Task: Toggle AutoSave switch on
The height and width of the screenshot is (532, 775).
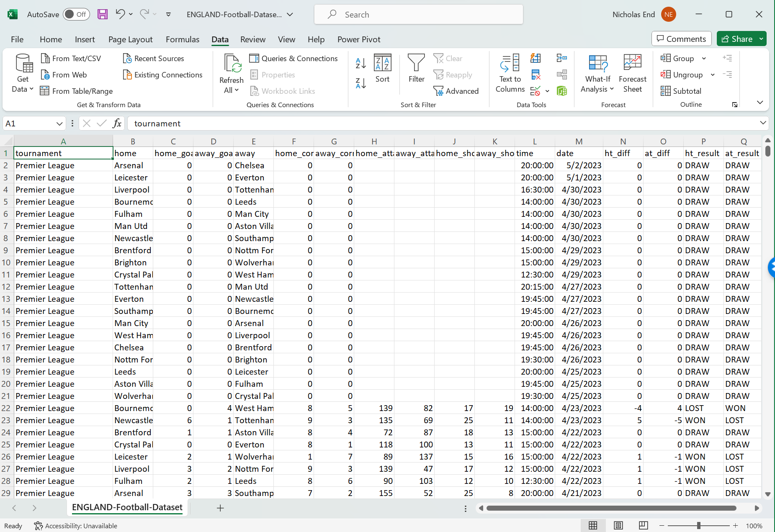Action: tap(76, 14)
